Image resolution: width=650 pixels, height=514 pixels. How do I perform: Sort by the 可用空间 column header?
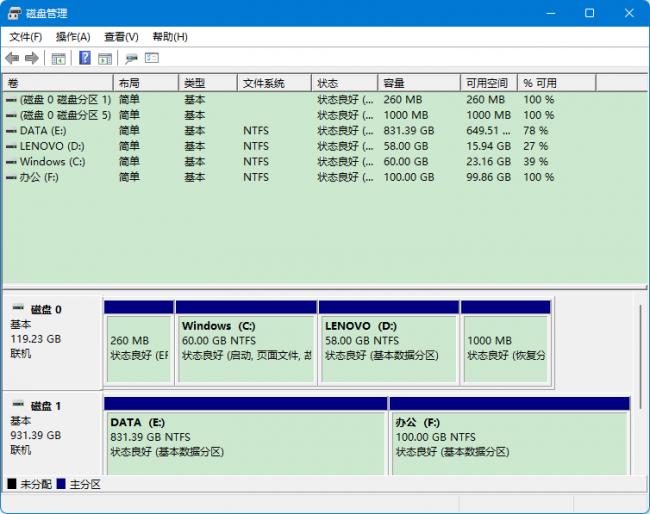click(489, 83)
